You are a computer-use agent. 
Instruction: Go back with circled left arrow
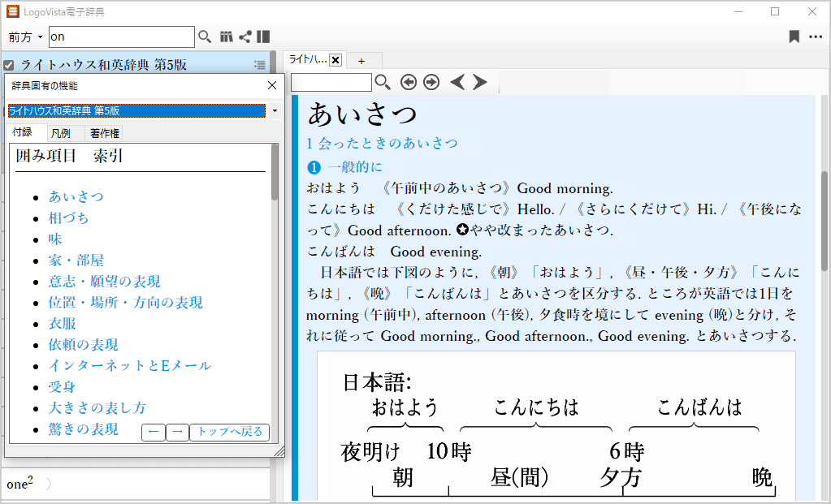pos(408,82)
